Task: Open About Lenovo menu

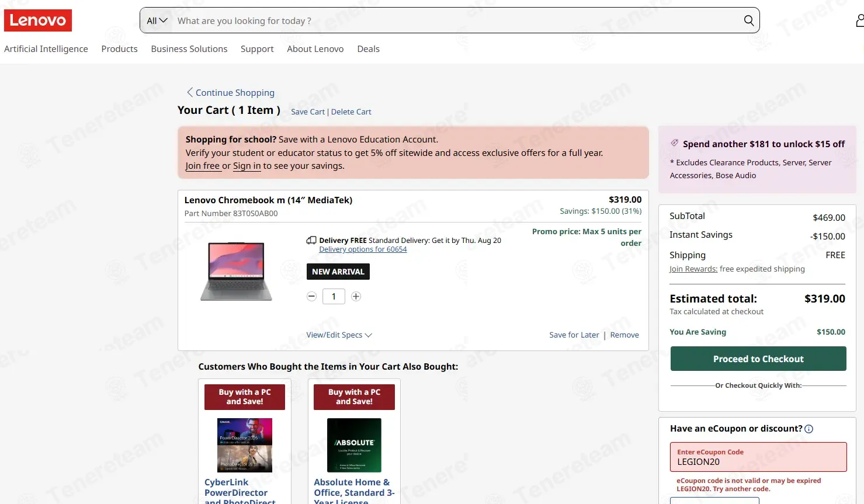Action: pos(315,49)
